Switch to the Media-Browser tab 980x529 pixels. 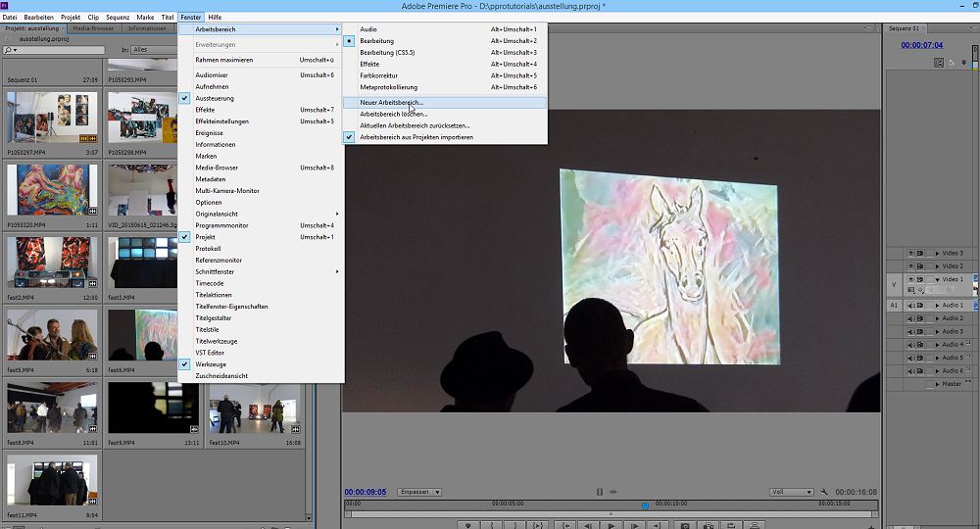pos(93,28)
